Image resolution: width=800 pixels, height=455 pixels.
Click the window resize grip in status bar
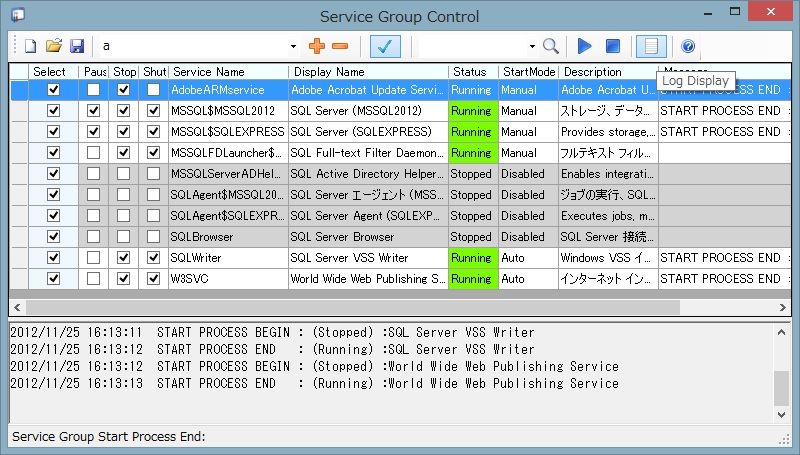coord(785,439)
